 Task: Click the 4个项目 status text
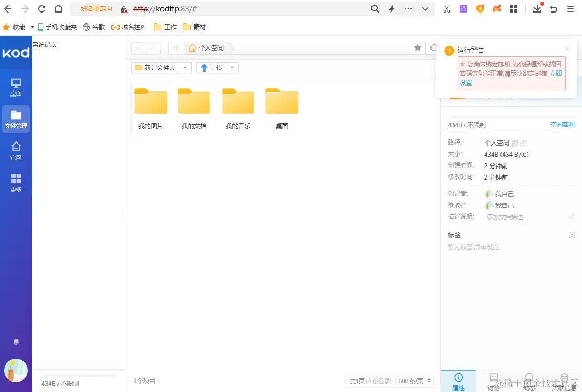[x=144, y=381]
